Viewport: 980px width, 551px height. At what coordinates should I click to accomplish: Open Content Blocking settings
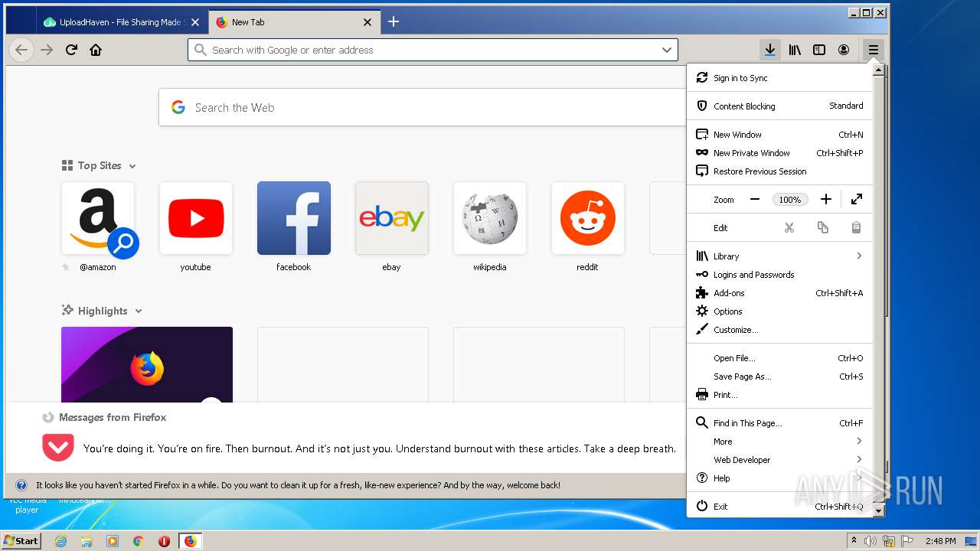(779, 106)
